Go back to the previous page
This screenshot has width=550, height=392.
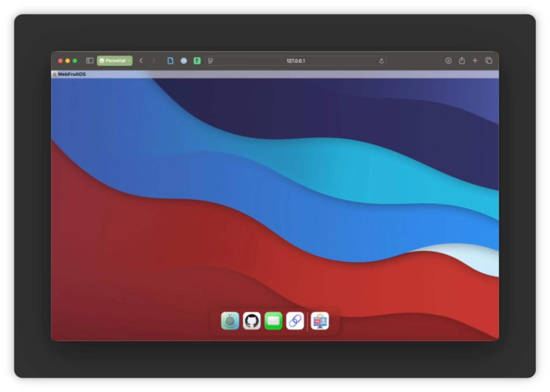[x=141, y=61]
